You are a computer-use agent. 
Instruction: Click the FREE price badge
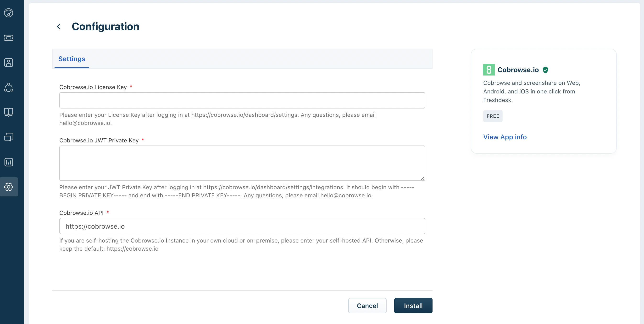(x=493, y=116)
